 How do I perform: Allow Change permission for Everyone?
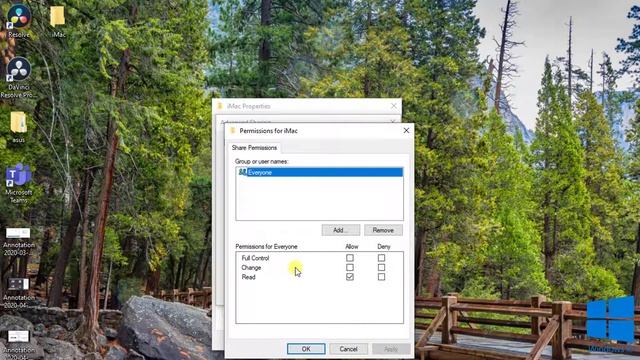pyautogui.click(x=350, y=267)
